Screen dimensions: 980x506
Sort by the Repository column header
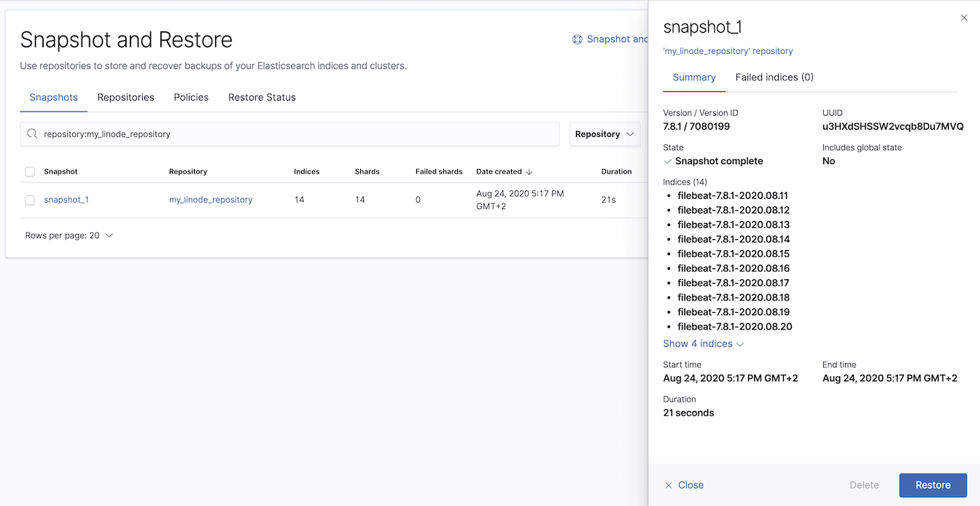click(x=188, y=172)
